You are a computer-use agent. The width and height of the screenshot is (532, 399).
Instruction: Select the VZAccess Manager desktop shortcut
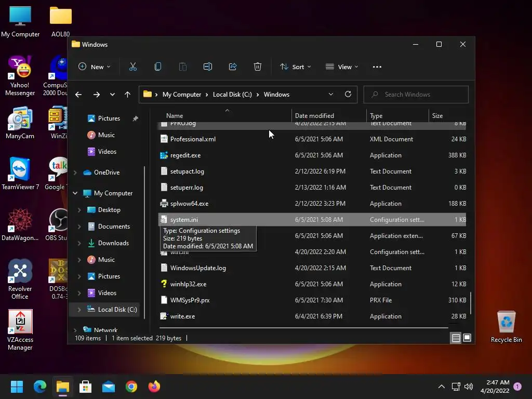tap(20, 330)
